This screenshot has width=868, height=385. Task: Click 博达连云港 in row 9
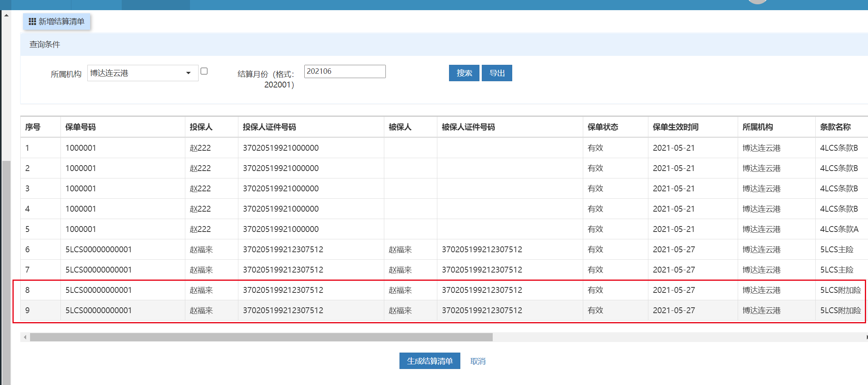point(761,310)
